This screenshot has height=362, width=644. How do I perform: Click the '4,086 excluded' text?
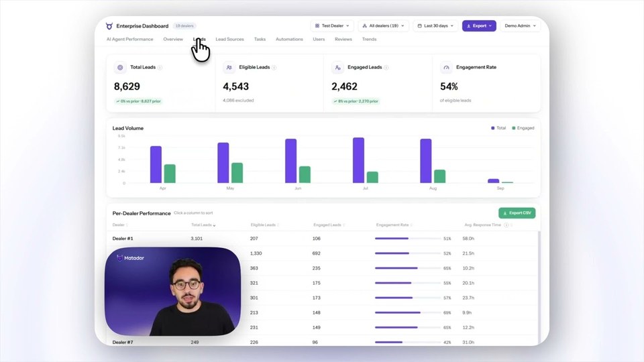coord(238,101)
